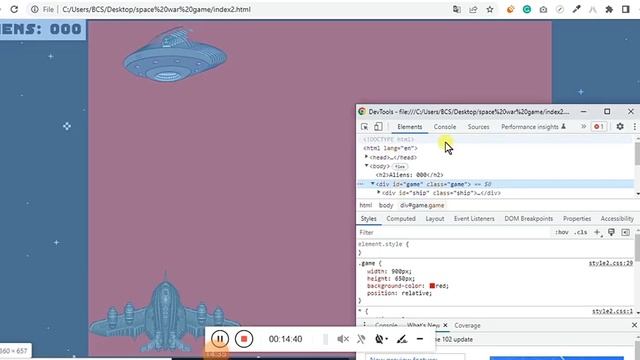The image size is (640, 360).
Task: Activate the eyedropper color picker extension
Action: [x=576, y=9]
